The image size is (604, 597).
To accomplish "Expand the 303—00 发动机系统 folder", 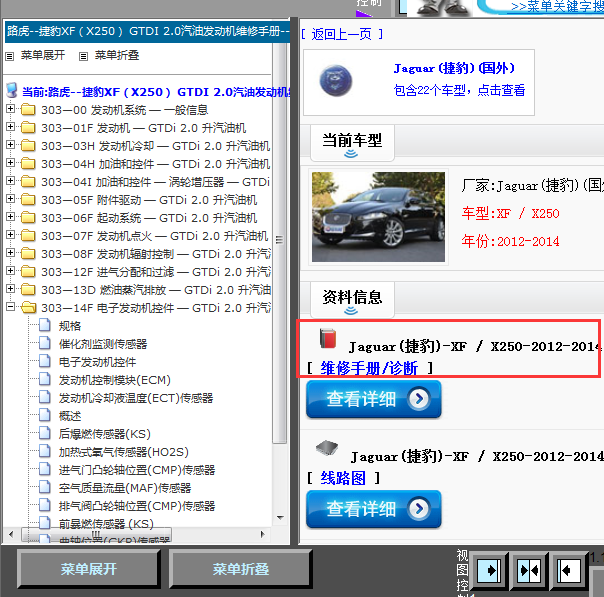I will tap(10, 109).
